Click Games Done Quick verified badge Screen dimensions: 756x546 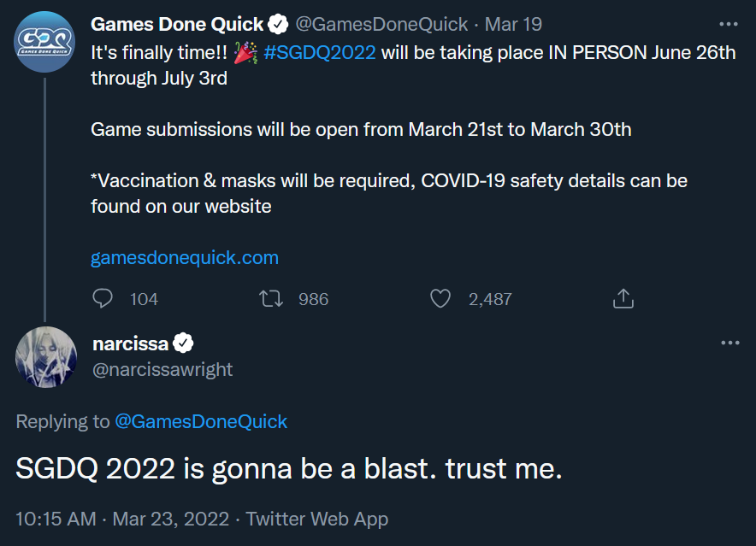278,24
